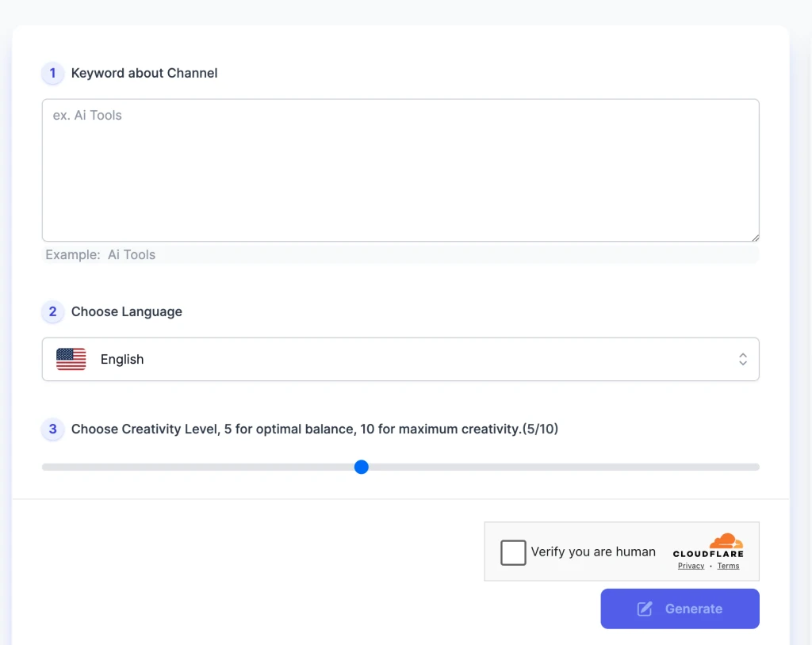Click the step 2 number badge

(x=52, y=312)
